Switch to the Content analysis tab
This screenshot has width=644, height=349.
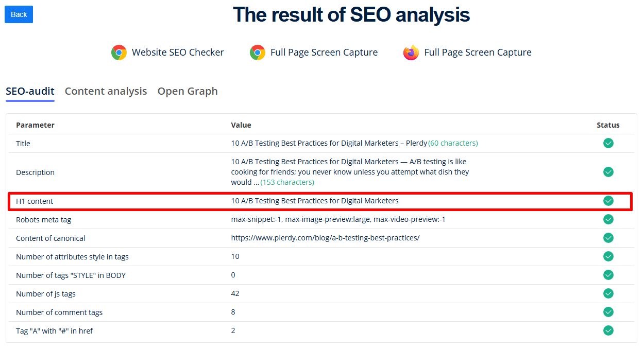point(106,91)
